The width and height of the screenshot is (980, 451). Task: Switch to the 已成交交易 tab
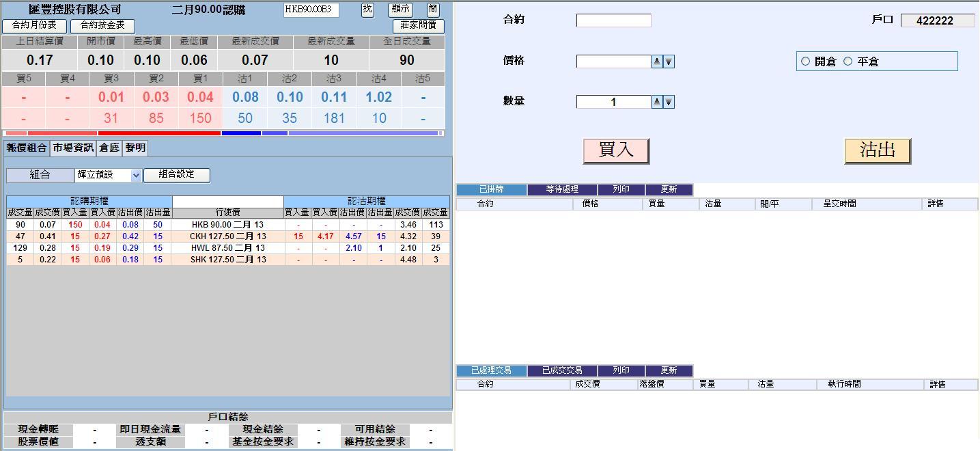pos(562,370)
